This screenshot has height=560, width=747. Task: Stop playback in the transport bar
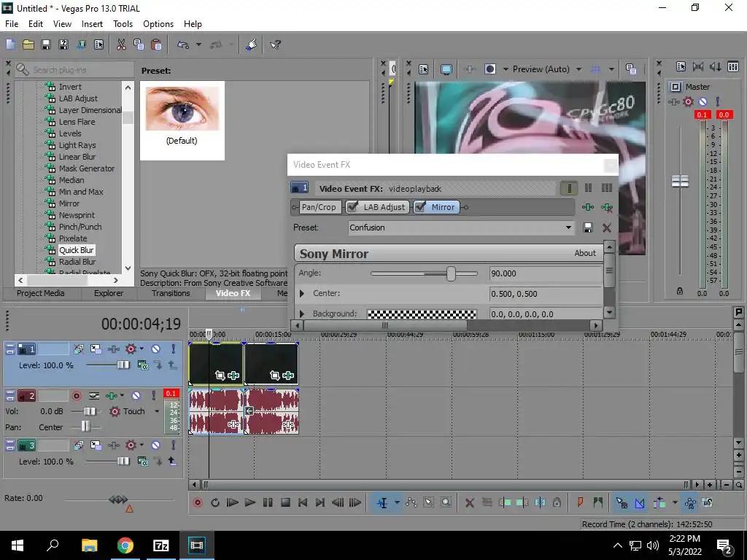[x=285, y=502]
